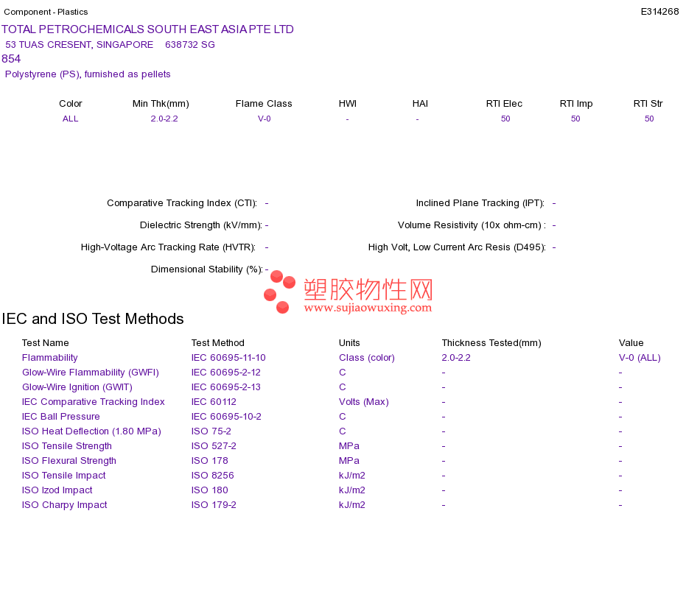Viewport: 700px width, 589px height.
Task: Click the ISO 75-2 test method
Action: click(x=211, y=431)
